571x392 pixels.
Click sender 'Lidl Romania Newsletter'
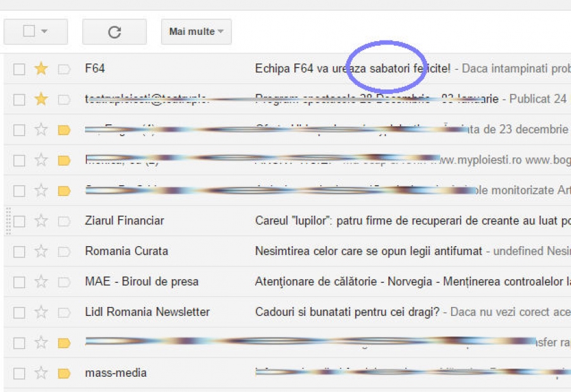(x=147, y=312)
